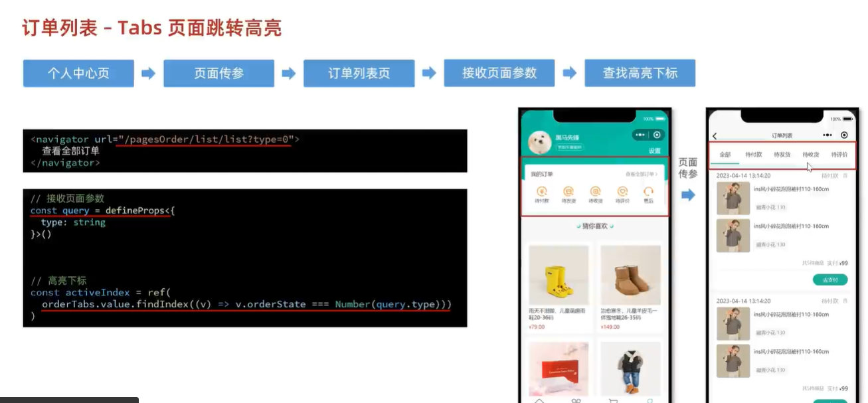This screenshot has height=403, width=868.
Task: Click the 接收页面参数 step box
Action: click(499, 73)
